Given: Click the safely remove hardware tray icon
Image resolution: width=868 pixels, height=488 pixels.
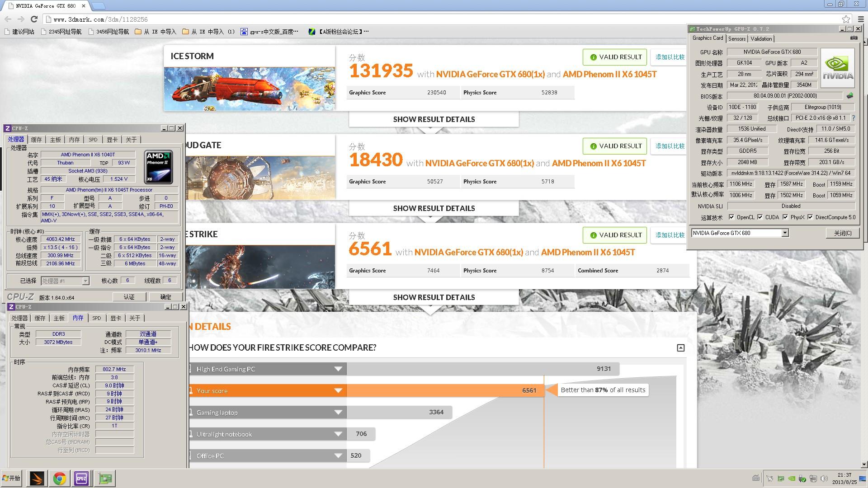Looking at the screenshot, I should [802, 478].
